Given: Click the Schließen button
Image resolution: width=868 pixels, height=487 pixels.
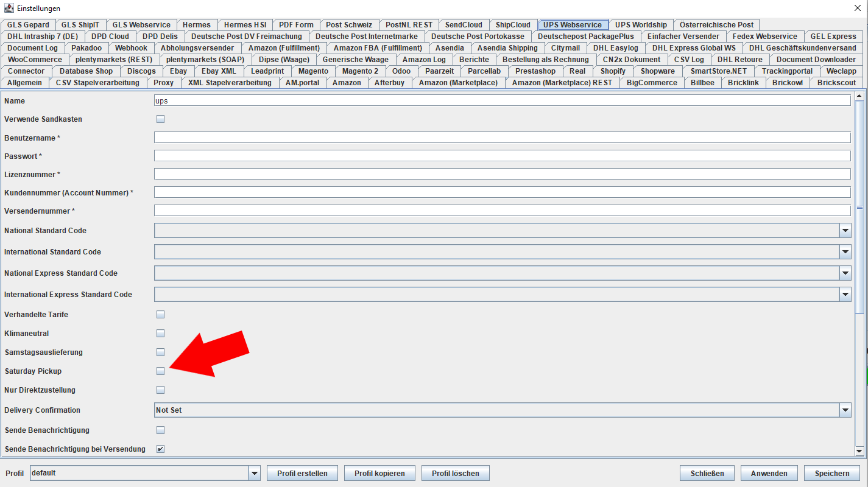Looking at the screenshot, I should pyautogui.click(x=707, y=473).
